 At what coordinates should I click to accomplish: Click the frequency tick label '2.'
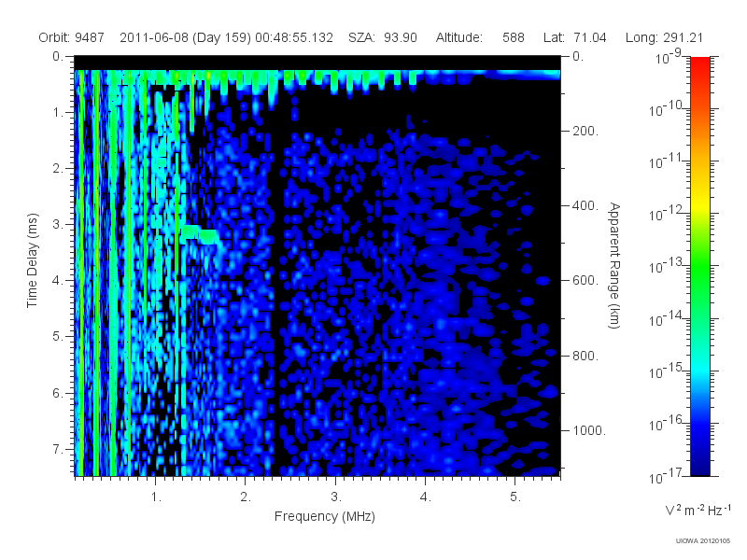pos(246,497)
